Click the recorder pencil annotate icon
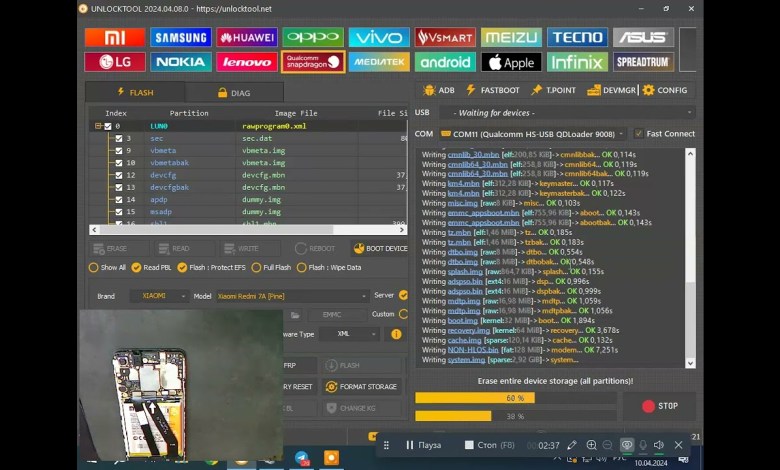Screen dimensions: 780x470 click(572, 445)
